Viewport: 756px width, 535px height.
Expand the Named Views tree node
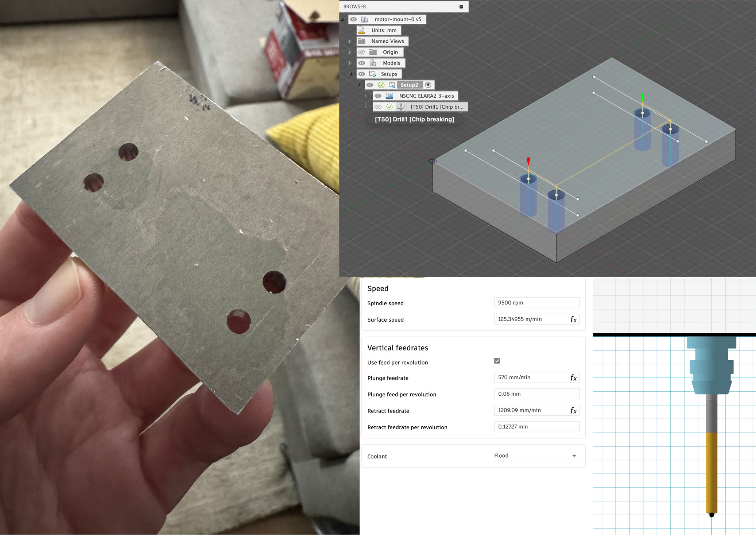click(x=350, y=41)
